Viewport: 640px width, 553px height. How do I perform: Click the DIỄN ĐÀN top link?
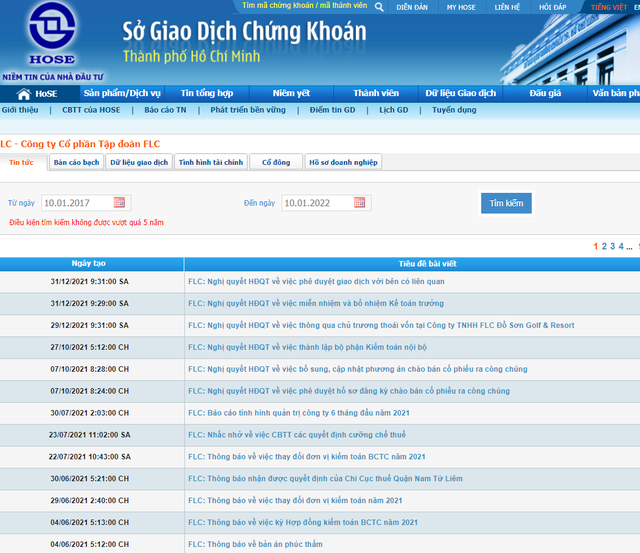pyautogui.click(x=412, y=7)
